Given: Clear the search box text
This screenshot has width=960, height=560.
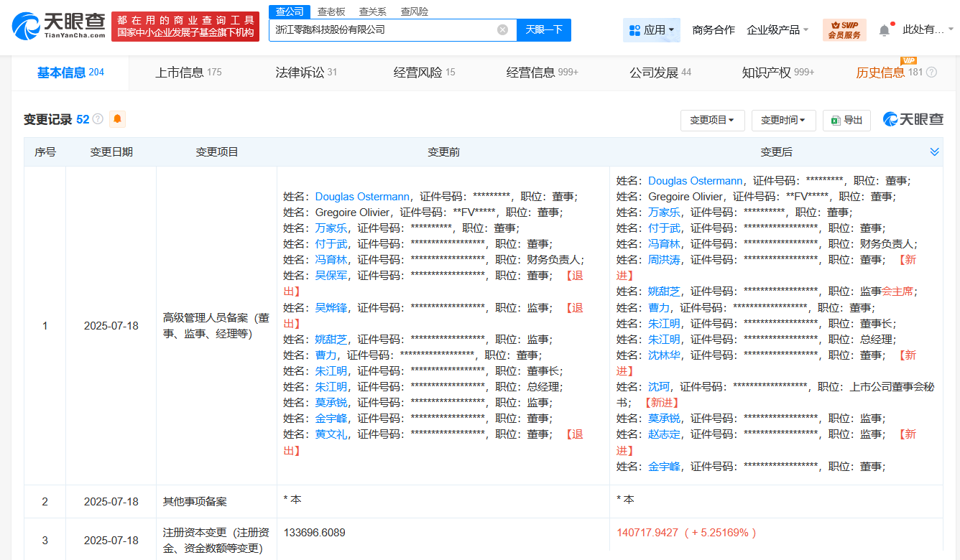Looking at the screenshot, I should tap(502, 29).
